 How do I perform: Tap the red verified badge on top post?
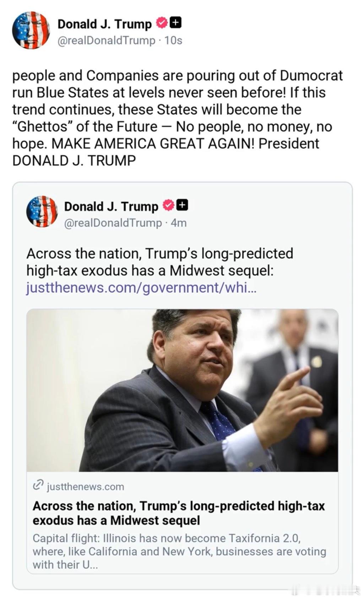(162, 23)
